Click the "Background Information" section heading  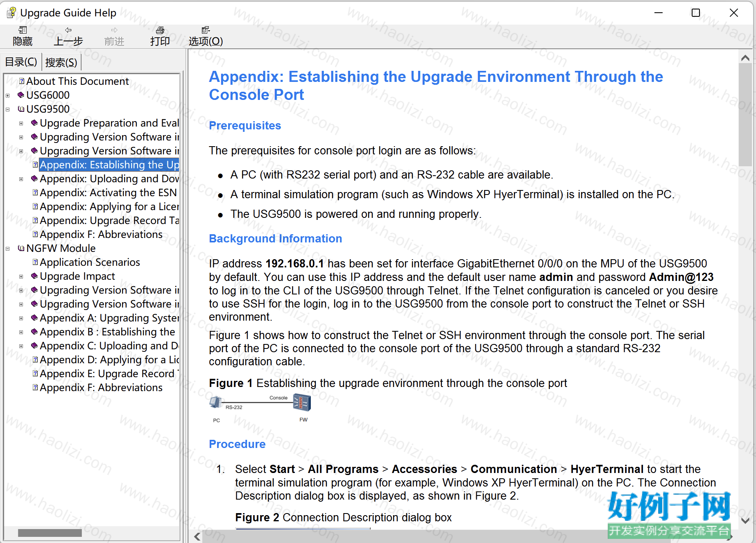(x=275, y=238)
